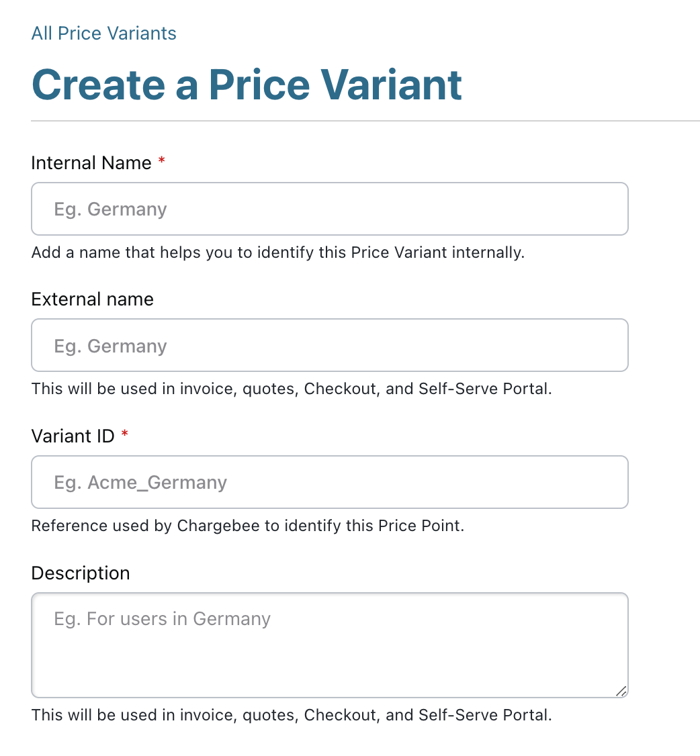Click helper text about identifying Price Variant internally
This screenshot has height=756, width=700.
277,253
